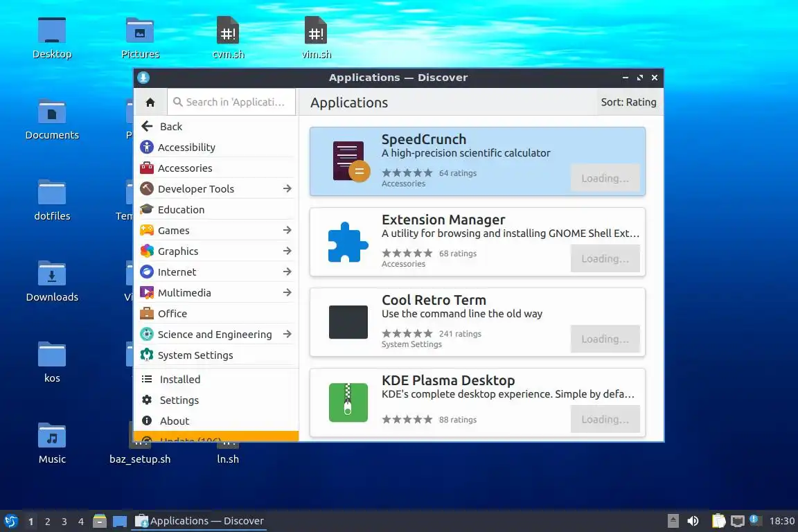Open the Cool Retro Term entry
Viewport: 798px width, 532px height.
(x=477, y=322)
